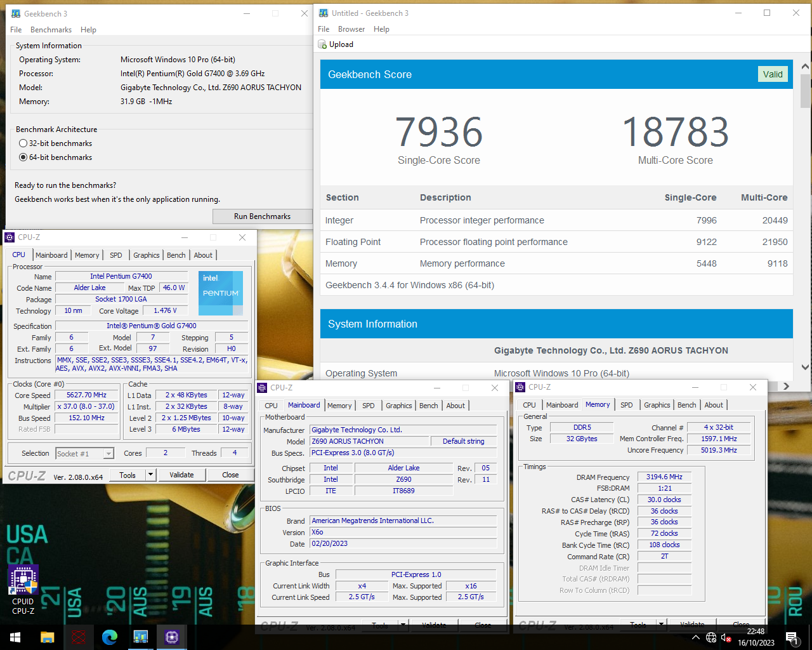Click the CAS# Latency value 30.0 clocks

(x=664, y=500)
